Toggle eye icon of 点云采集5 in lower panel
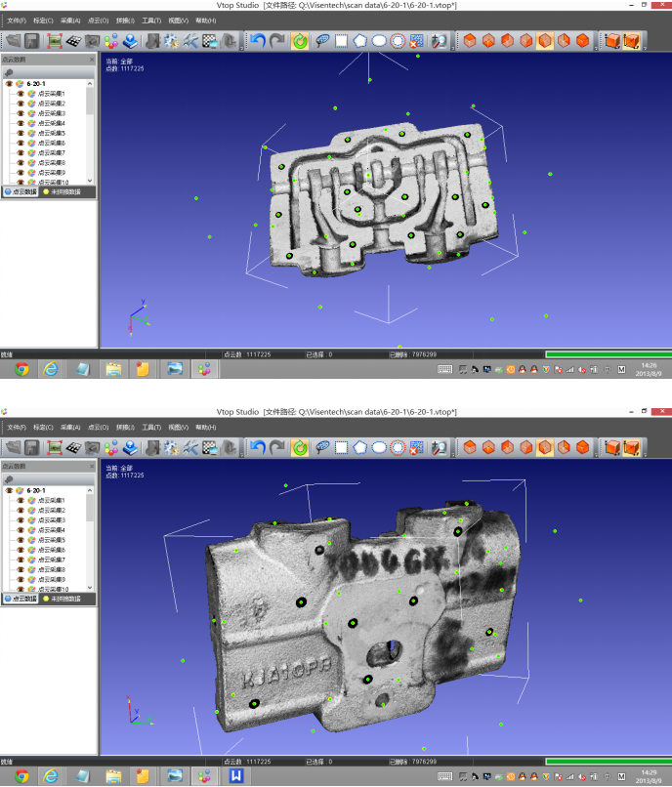 pyautogui.click(x=20, y=539)
